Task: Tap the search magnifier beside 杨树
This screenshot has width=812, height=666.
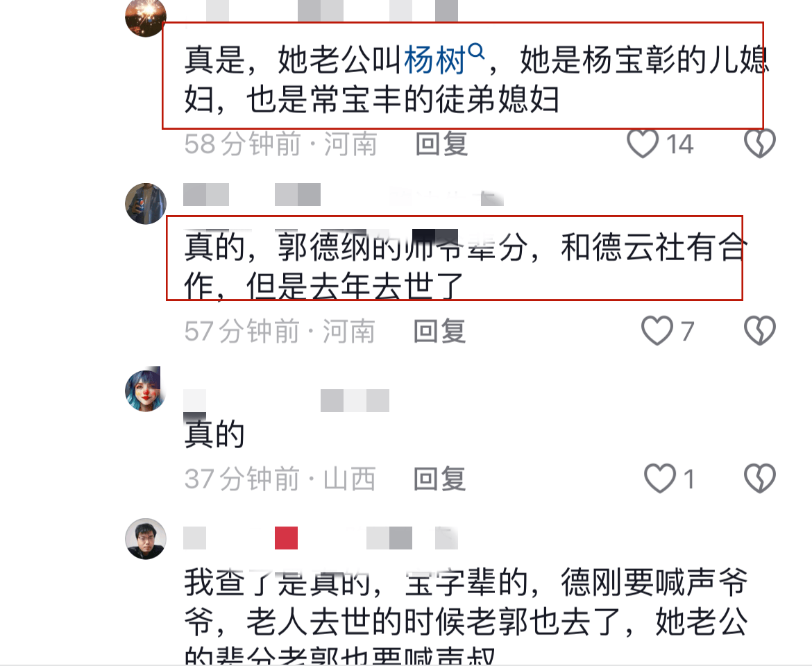Action: click(476, 52)
